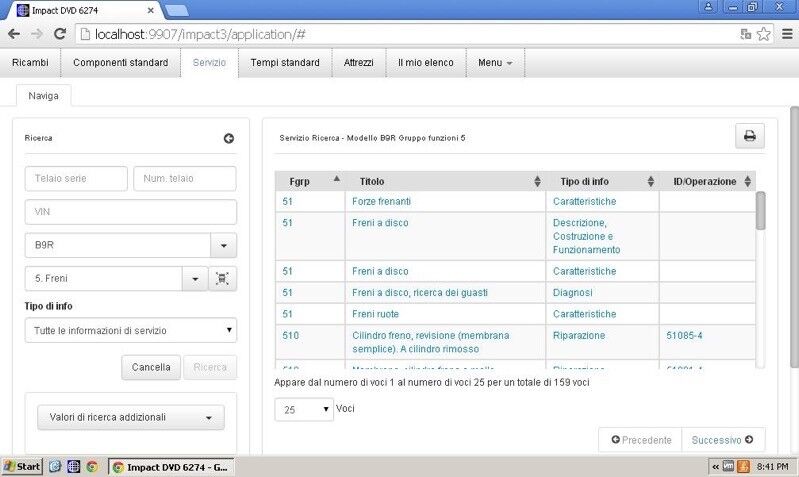Image resolution: width=799 pixels, height=477 pixels.
Task: Expand Valori di ricerca addizionali
Action: click(130, 418)
